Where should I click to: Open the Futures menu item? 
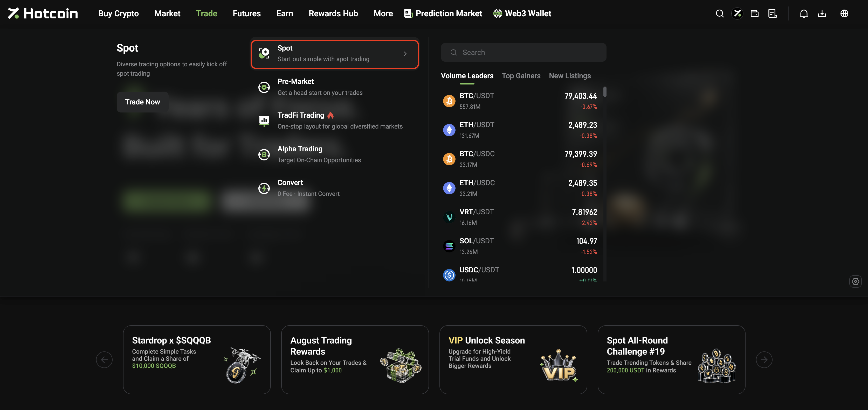point(247,13)
